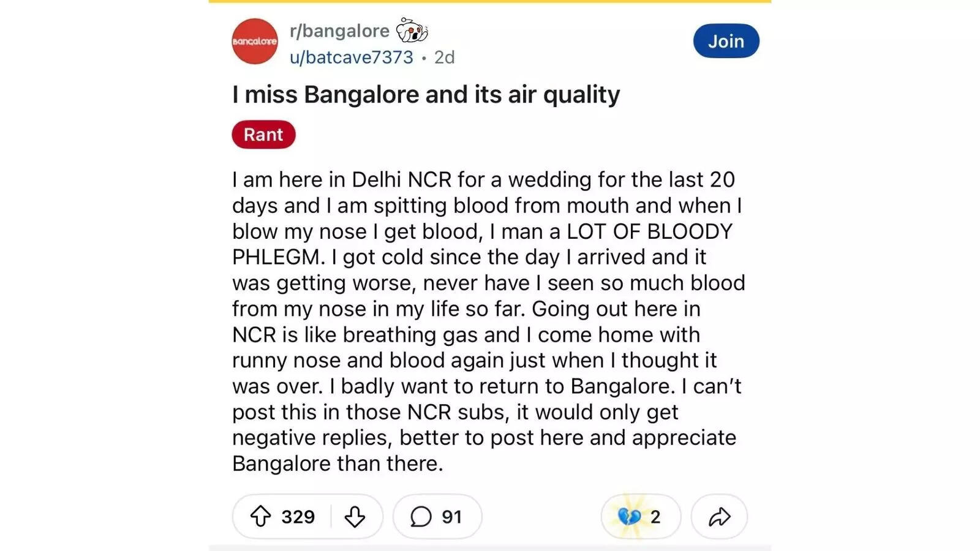The width and height of the screenshot is (980, 551).
Task: Click the award count showing 2
Action: (655, 517)
